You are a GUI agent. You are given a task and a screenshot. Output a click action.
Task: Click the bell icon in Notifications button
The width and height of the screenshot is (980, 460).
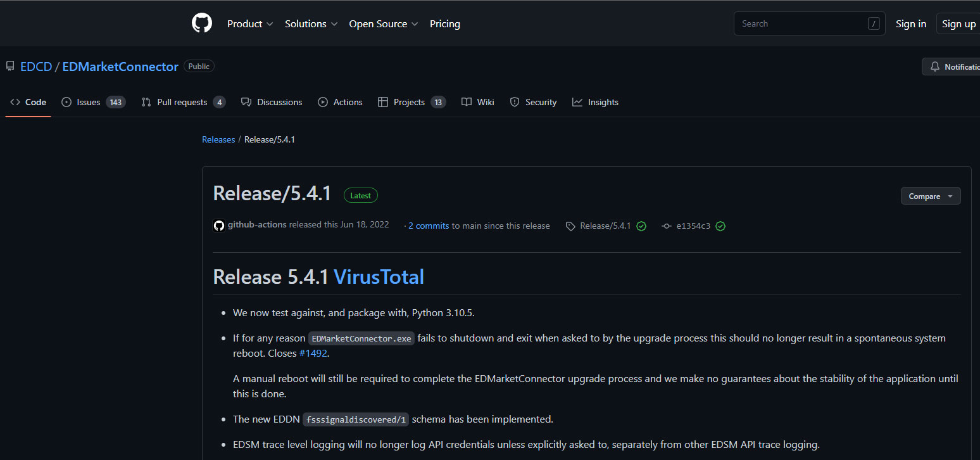[935, 67]
